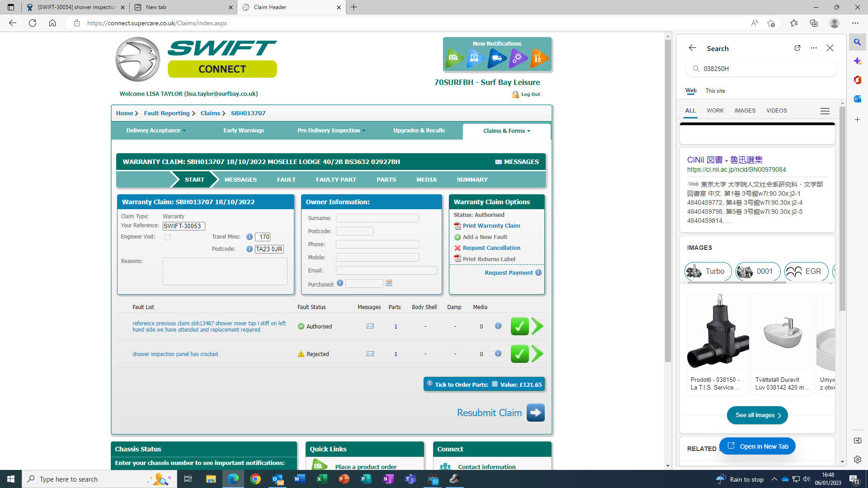Open messages envelope for rejected fault
868x488 pixels.
click(370, 354)
